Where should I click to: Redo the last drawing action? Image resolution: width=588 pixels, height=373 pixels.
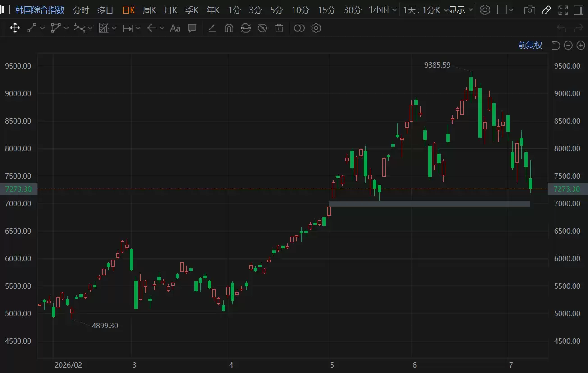[x=579, y=28]
